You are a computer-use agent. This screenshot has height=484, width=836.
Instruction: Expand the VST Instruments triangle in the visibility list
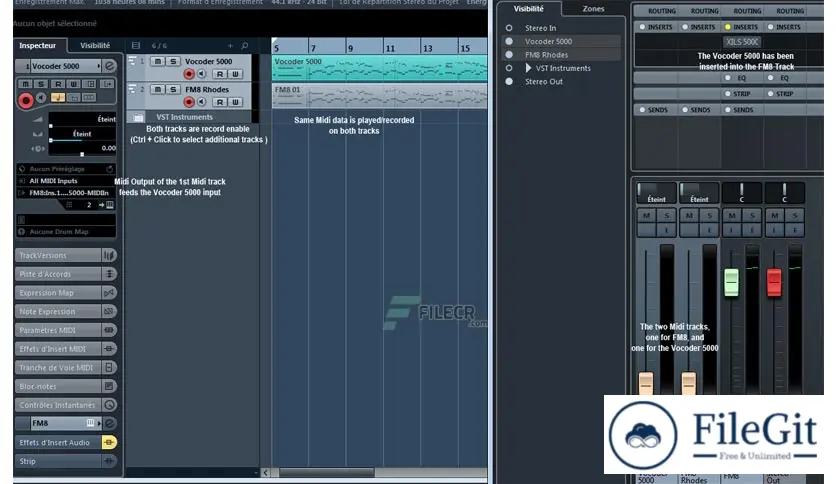tap(528, 68)
